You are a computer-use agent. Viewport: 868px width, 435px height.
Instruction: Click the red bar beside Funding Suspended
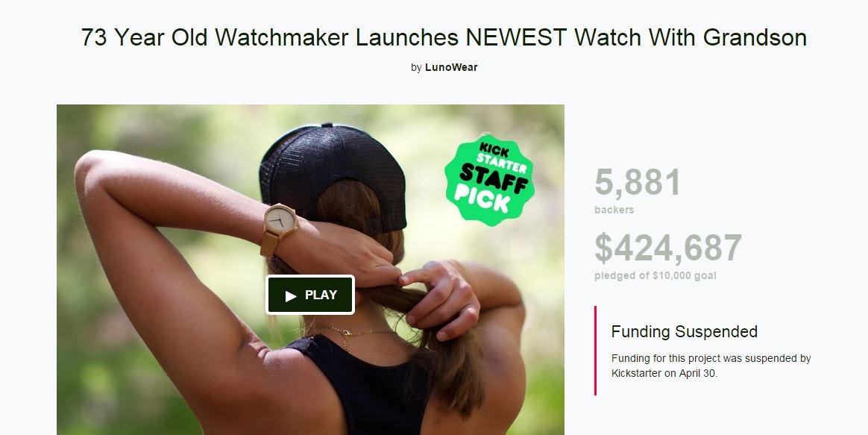595,350
